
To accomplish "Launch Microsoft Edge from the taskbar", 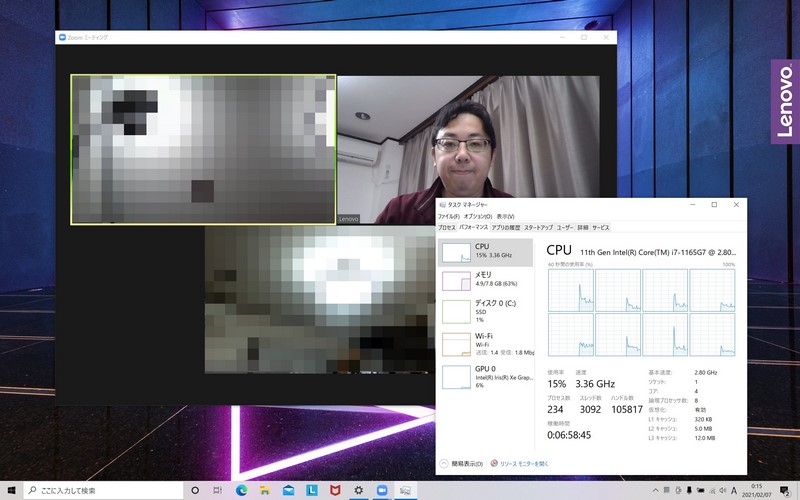I will [241, 490].
